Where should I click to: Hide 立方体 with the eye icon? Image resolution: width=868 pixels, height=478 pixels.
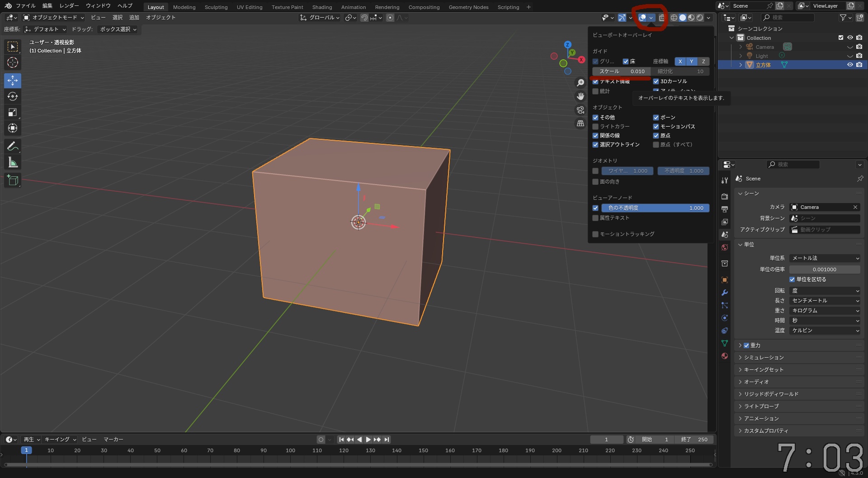(850, 65)
